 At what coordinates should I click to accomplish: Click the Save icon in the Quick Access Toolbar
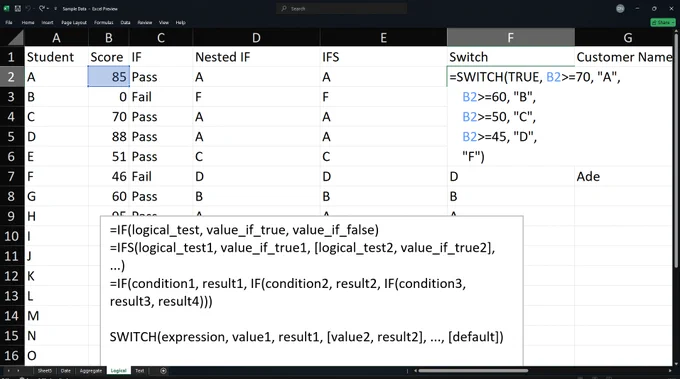coord(18,8)
